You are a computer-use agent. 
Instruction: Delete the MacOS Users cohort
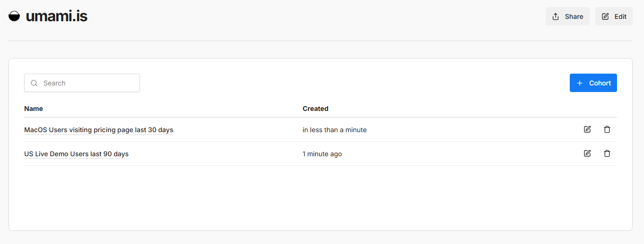(x=607, y=129)
